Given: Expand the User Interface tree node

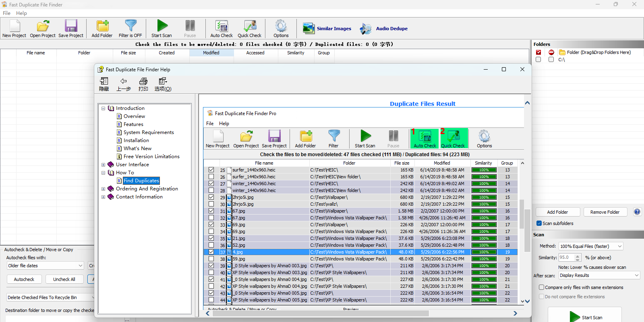Looking at the screenshot, I should (104, 165).
